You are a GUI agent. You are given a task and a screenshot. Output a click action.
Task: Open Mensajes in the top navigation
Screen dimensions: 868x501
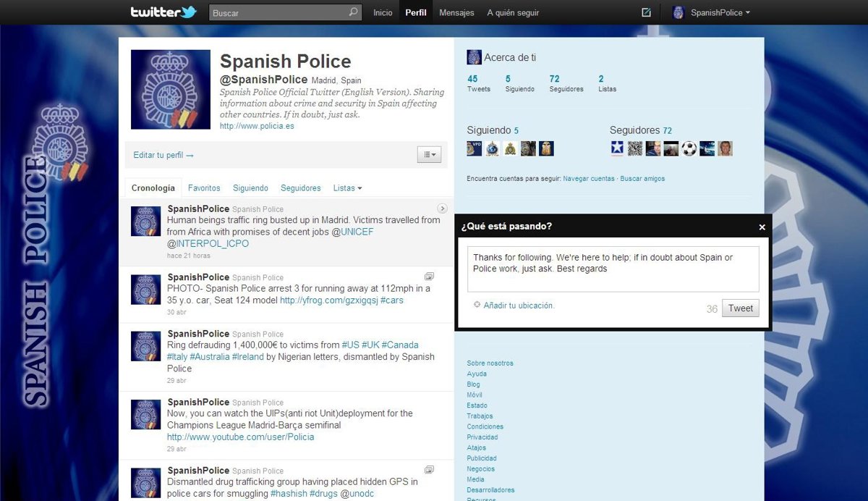pyautogui.click(x=456, y=12)
